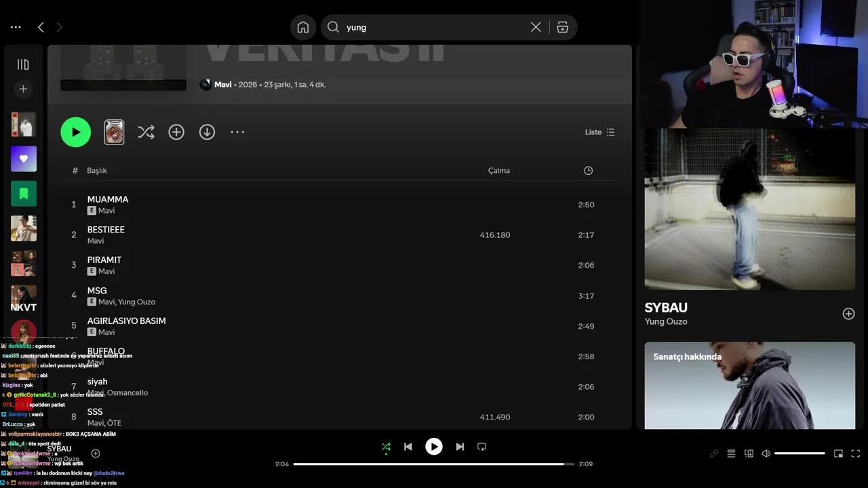
Task: Add SYBAU to Liked Songs in right panel
Action: click(848, 314)
